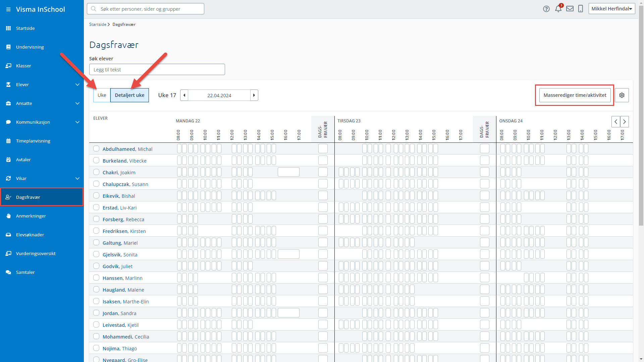This screenshot has height=362, width=644.
Task: Expand the Elever submenu chevron
Action: 77,84
